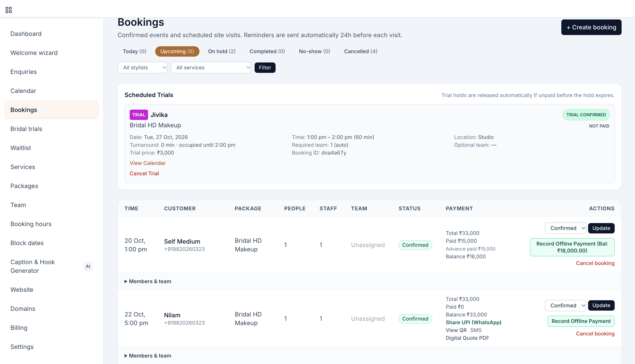Cancel booking for Nilam
Image resolution: width=635 pixels, height=364 pixels.
click(595, 334)
